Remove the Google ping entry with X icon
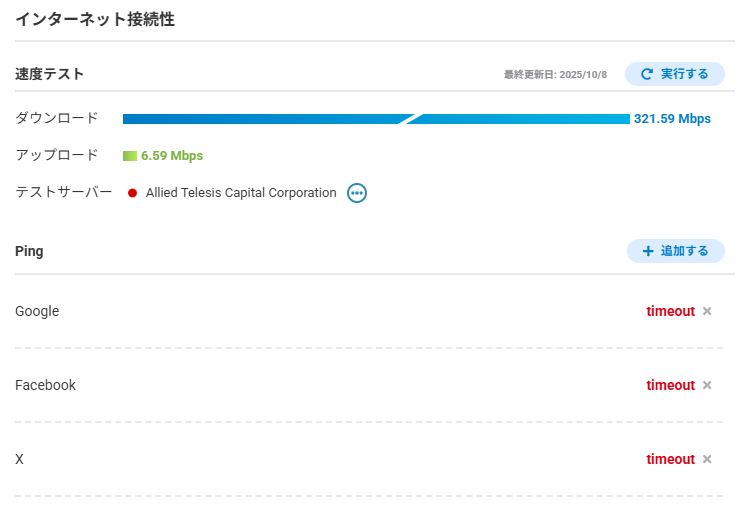The width and height of the screenshot is (748, 508). point(707,311)
